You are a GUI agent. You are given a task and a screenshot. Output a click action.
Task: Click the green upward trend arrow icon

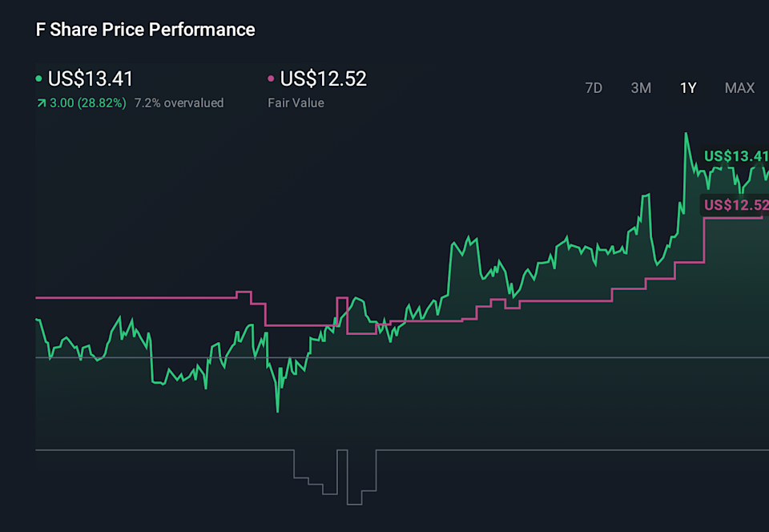41,103
